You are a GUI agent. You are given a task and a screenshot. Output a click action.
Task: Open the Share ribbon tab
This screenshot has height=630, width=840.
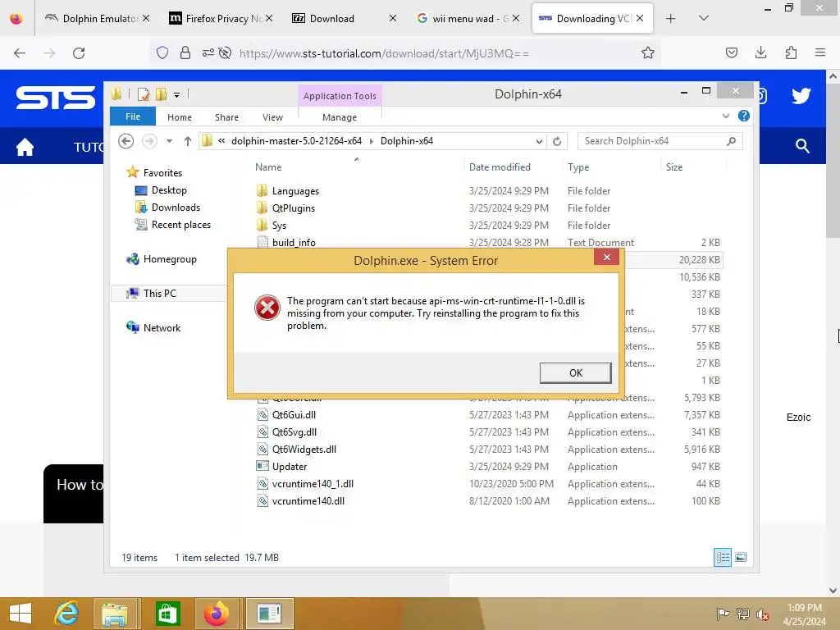click(x=226, y=117)
